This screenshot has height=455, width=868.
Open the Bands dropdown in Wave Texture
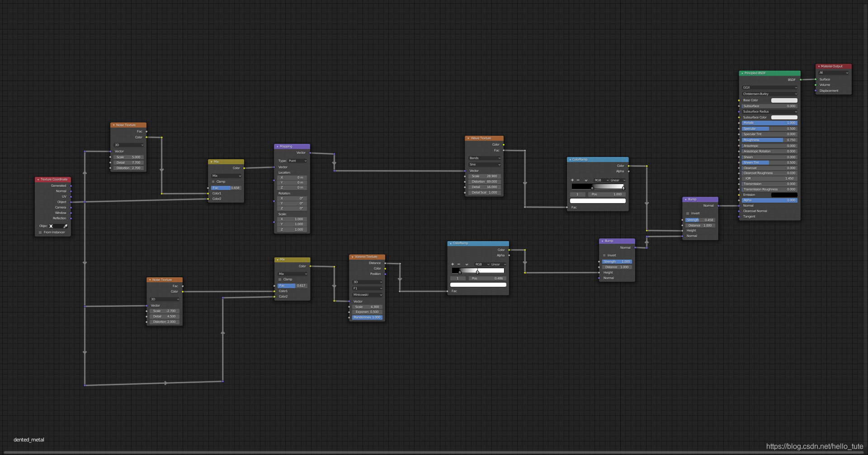pyautogui.click(x=485, y=158)
